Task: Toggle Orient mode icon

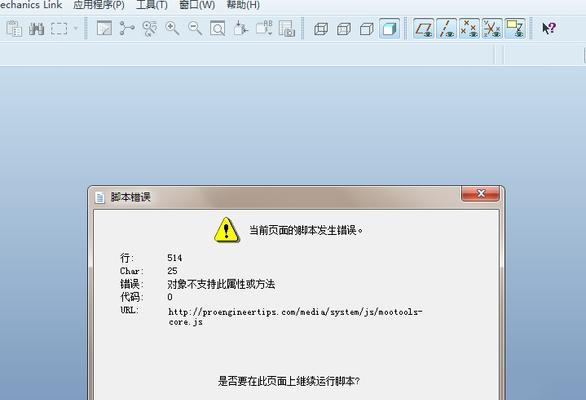Action: [x=150, y=28]
